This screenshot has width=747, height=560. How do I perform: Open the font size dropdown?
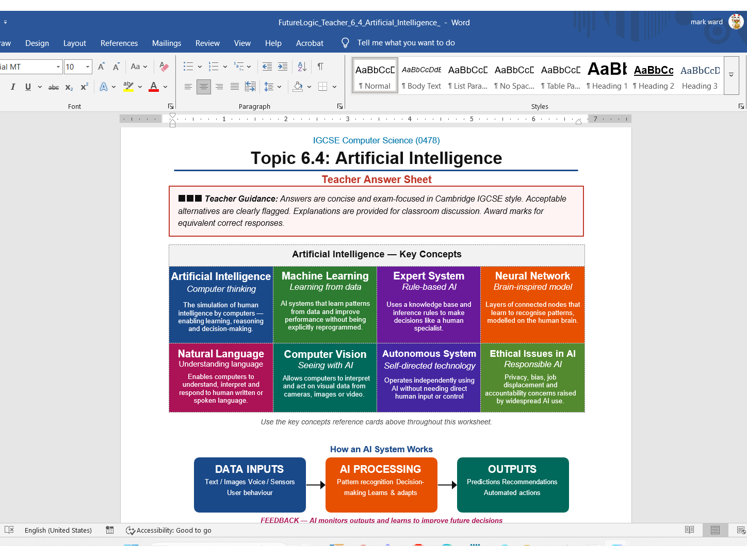click(x=88, y=67)
